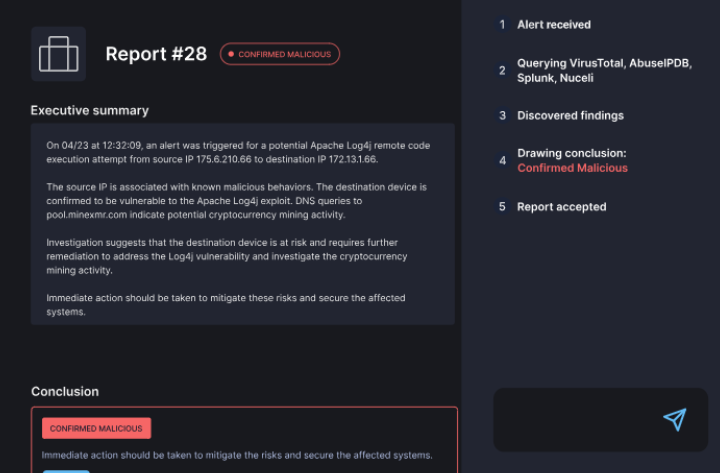
Task: Select the Drawing conclusion step
Action: coord(572,160)
